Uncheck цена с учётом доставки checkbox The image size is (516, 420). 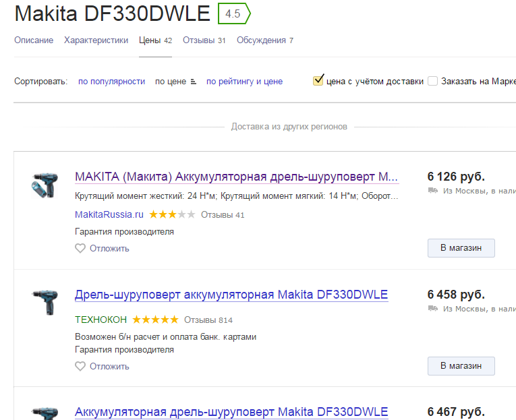pyautogui.click(x=318, y=81)
